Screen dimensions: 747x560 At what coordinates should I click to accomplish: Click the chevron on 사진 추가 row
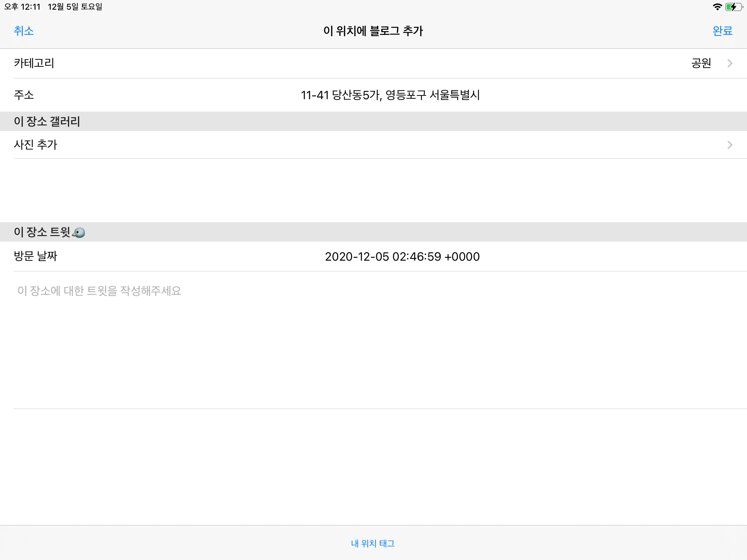(x=730, y=144)
